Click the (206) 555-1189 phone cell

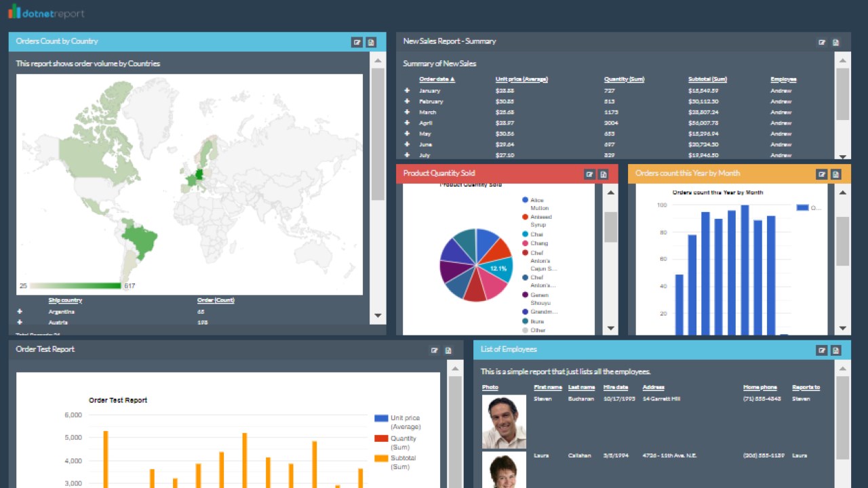point(764,455)
